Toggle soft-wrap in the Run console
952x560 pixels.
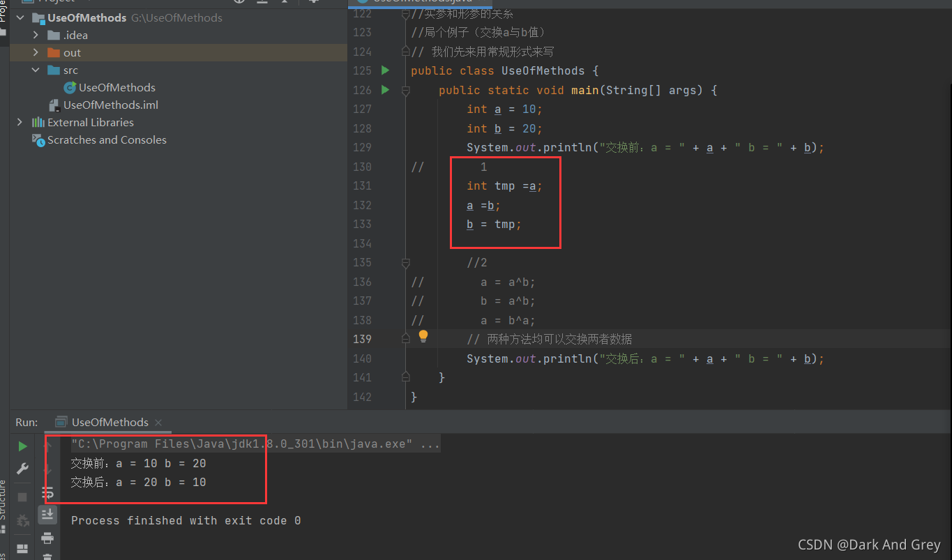47,492
